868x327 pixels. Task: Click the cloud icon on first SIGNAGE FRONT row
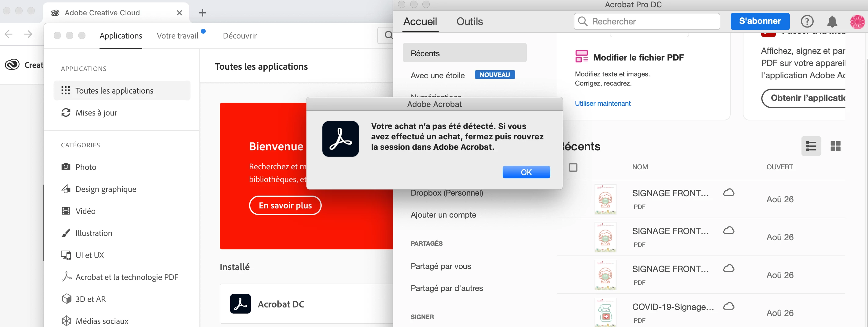point(729,192)
